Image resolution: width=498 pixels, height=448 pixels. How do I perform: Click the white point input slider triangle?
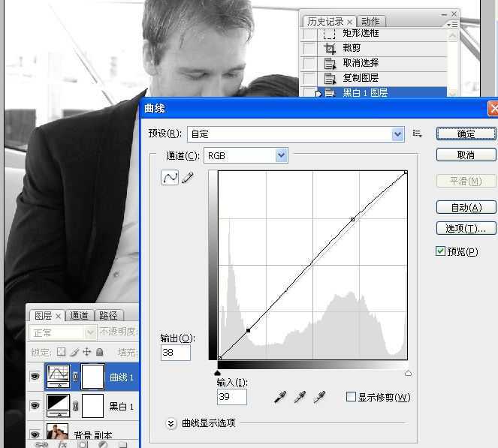[x=408, y=373]
